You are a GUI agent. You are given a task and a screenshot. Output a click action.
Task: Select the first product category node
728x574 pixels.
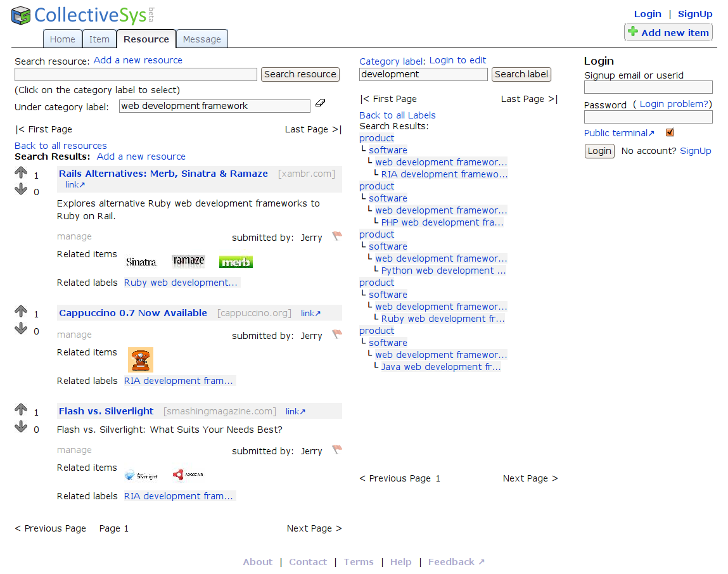[376, 138]
